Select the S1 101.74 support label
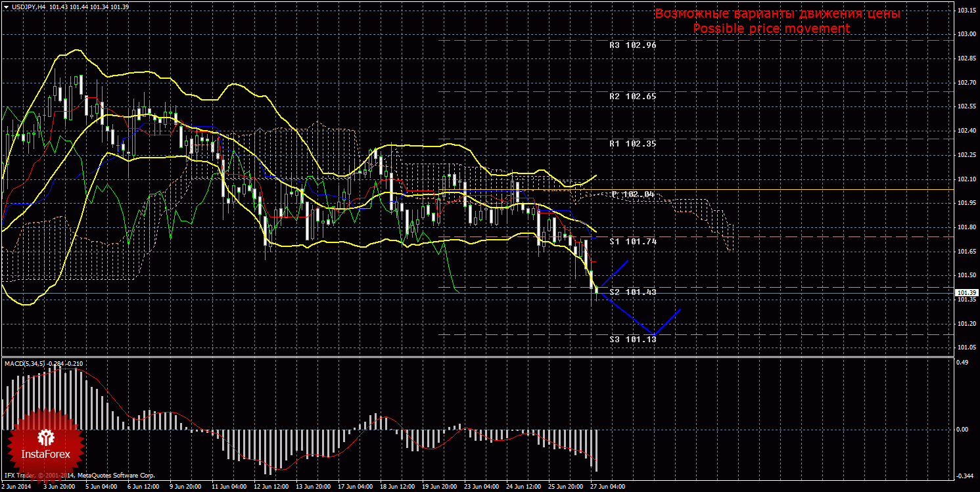The width and height of the screenshot is (980, 492). pos(633,241)
